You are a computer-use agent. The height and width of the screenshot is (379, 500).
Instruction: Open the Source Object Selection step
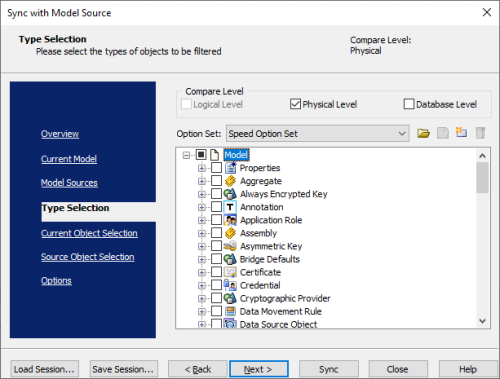click(88, 257)
